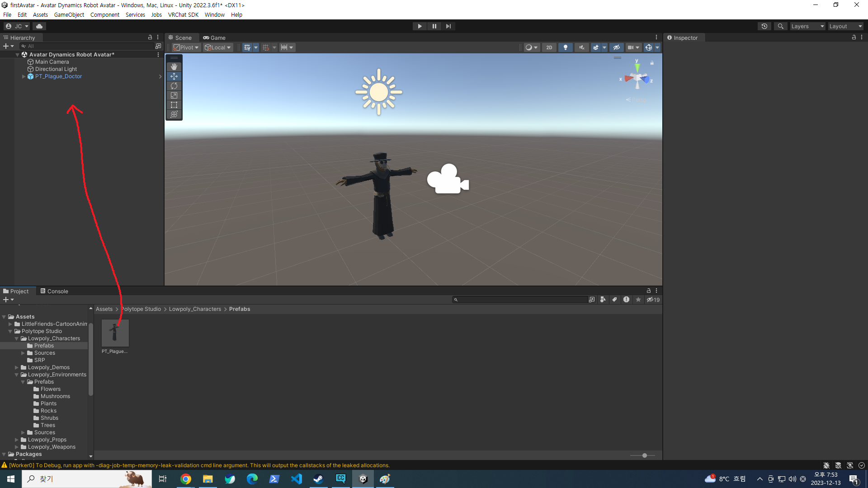Select the Scale tool
The width and height of the screenshot is (868, 488).
(174, 95)
